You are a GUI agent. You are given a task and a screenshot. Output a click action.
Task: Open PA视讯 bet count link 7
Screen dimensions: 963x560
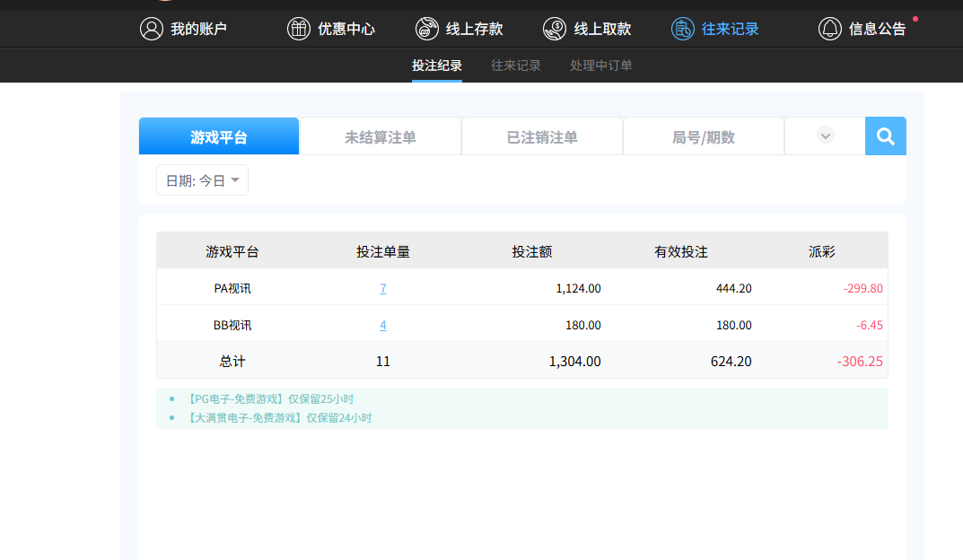coord(383,289)
